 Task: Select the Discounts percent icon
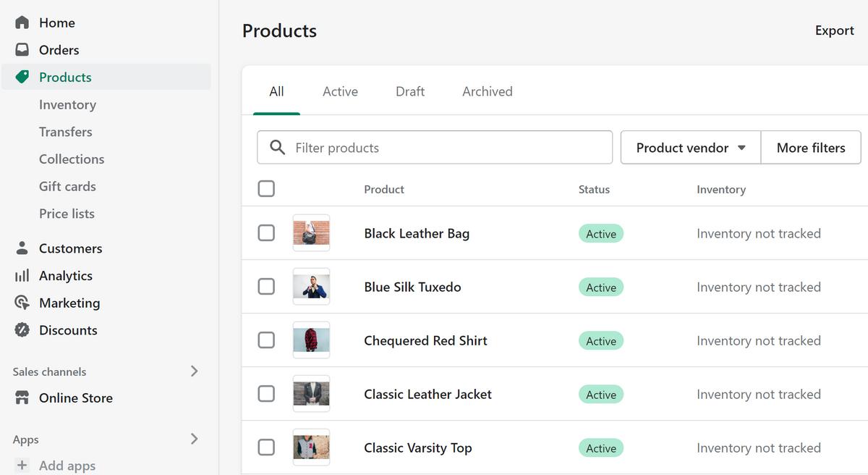tap(22, 330)
